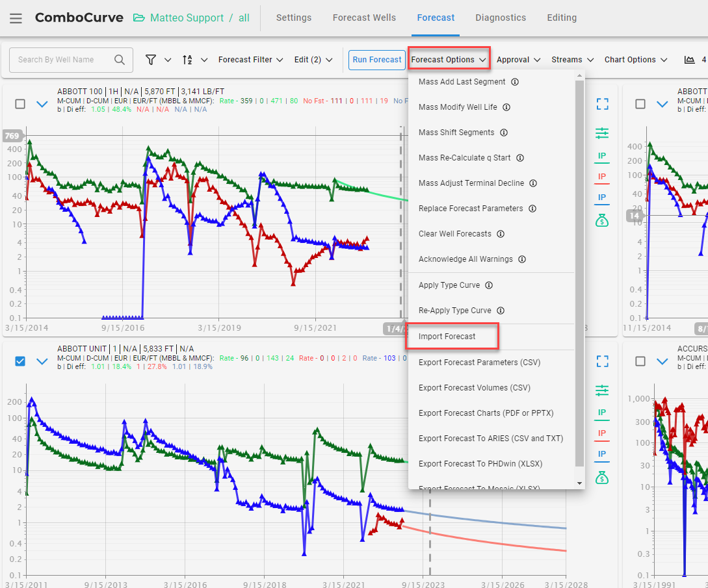Click red IP icon on ABBOTT UNIT chart
The image size is (708, 588).
click(602, 434)
